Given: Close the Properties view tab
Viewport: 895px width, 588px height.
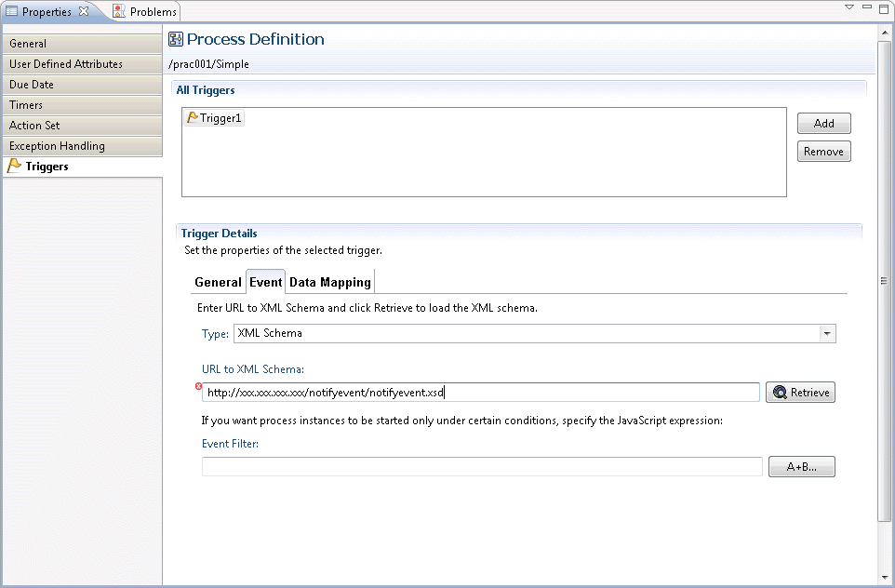Looking at the screenshot, I should 84,11.
